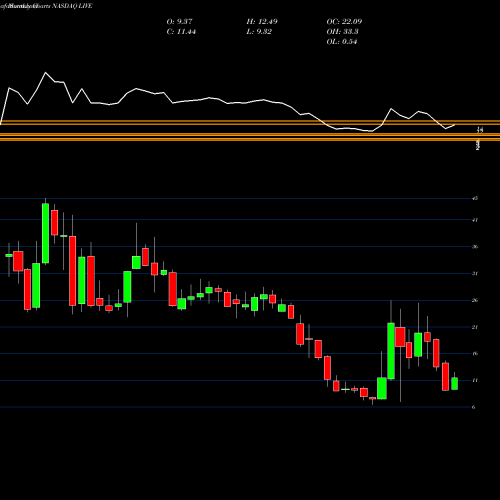The height and width of the screenshot is (500, 500).
Task: Click the highest peak of the white line
Action: pos(45,72)
